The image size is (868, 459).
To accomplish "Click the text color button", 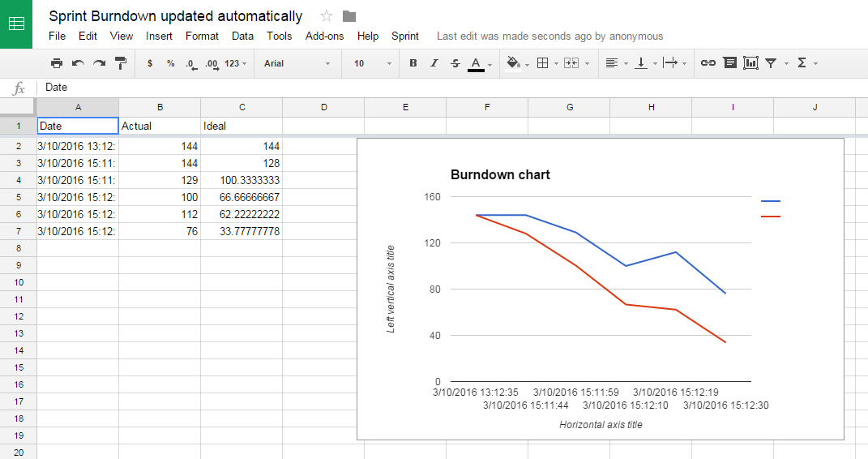I will (x=476, y=64).
